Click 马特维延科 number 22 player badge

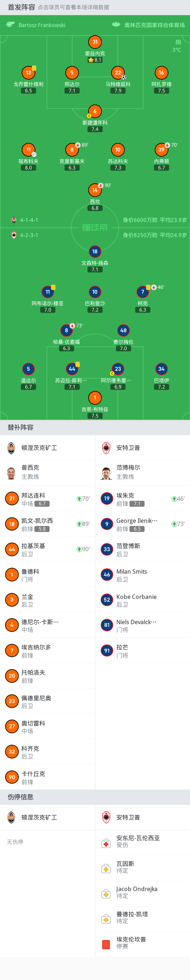(118, 73)
